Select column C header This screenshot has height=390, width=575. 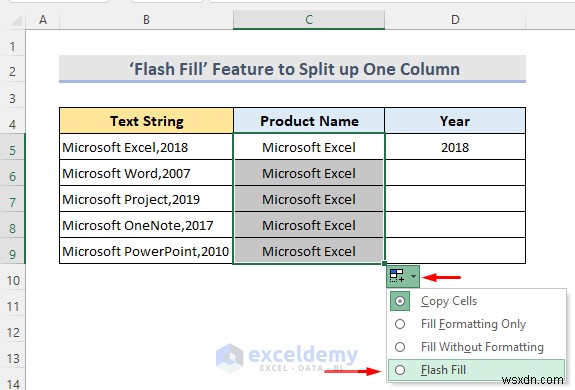(309, 19)
